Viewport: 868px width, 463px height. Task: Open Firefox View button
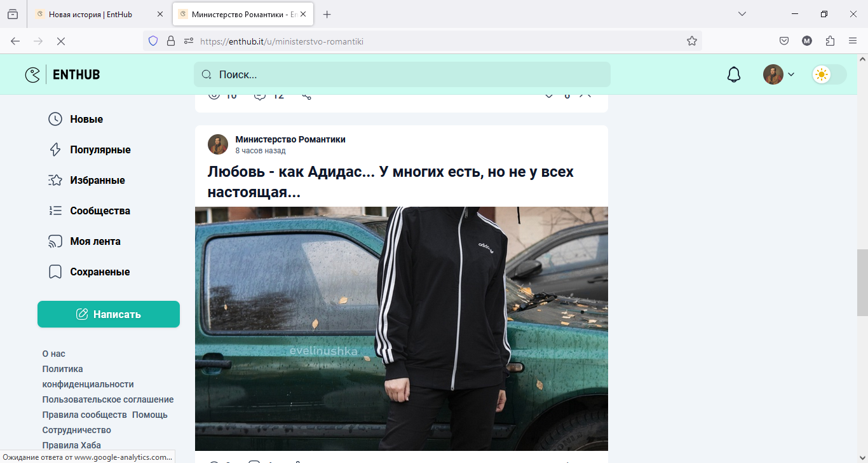13,14
